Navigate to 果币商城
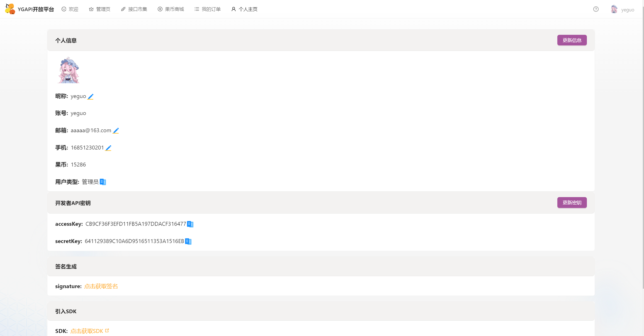Image resolution: width=644 pixels, height=336 pixels. pos(171,9)
